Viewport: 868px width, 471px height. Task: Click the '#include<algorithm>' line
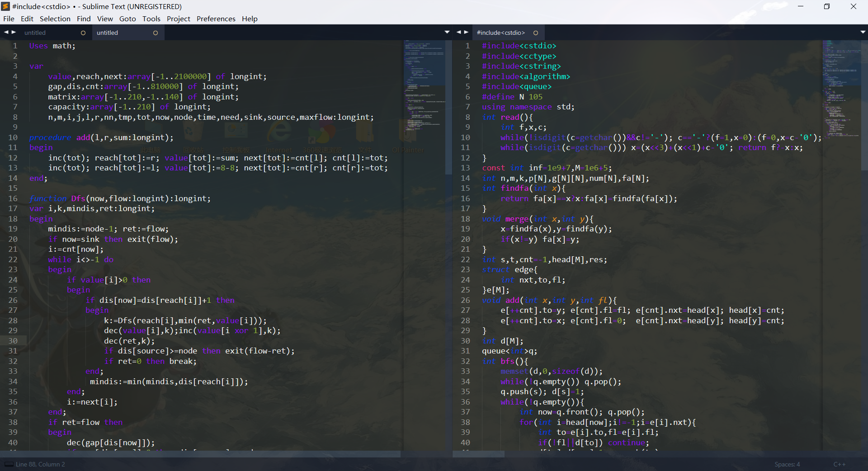[526, 76]
